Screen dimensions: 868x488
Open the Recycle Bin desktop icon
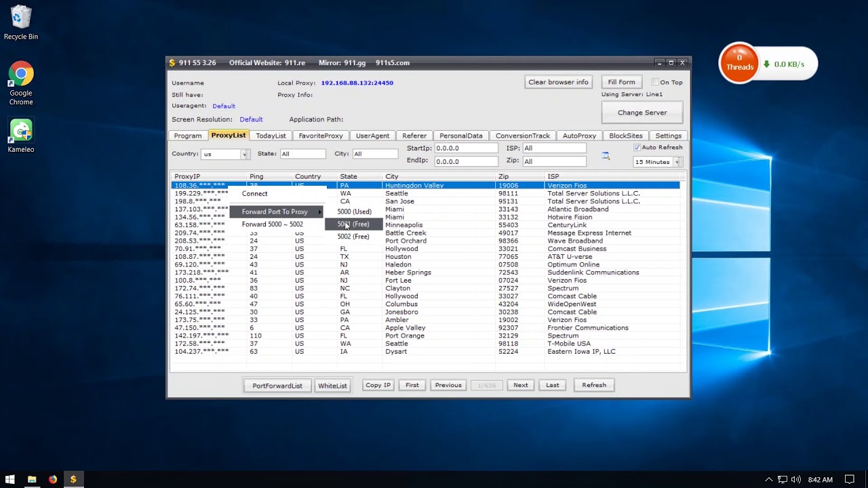tap(21, 22)
